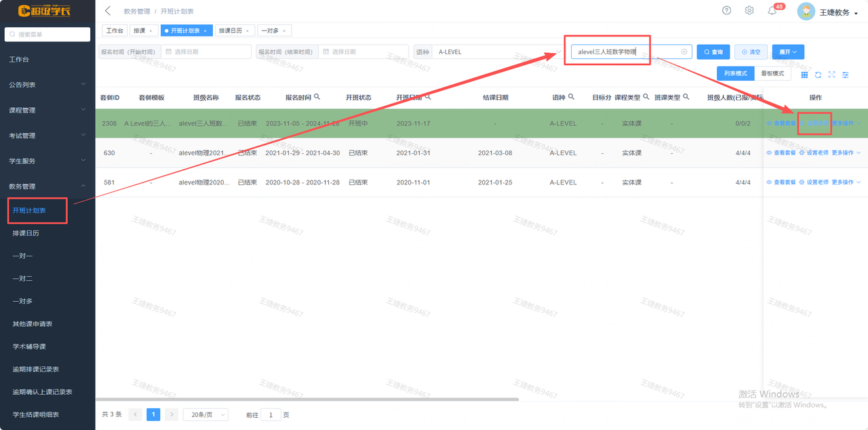The width and height of the screenshot is (868, 430).
Task: Go to the previous page arrow
Action: [136, 414]
